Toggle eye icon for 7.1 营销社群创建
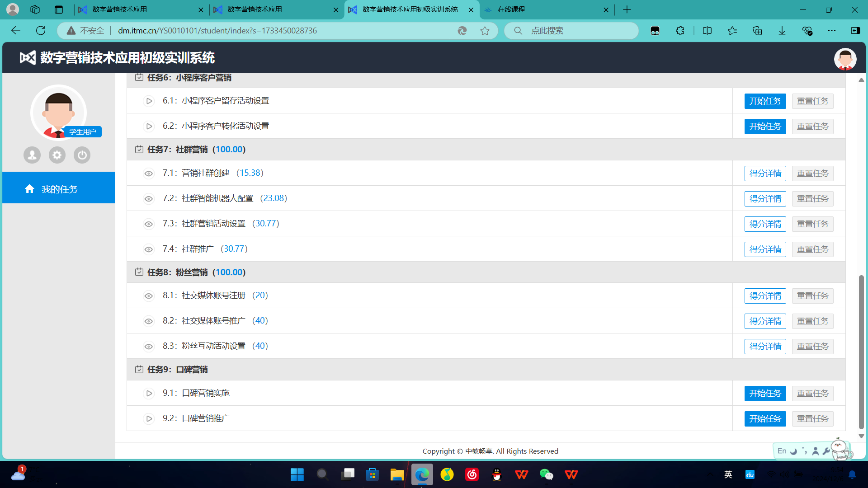Screen dimensions: 868x488 coord(149,174)
